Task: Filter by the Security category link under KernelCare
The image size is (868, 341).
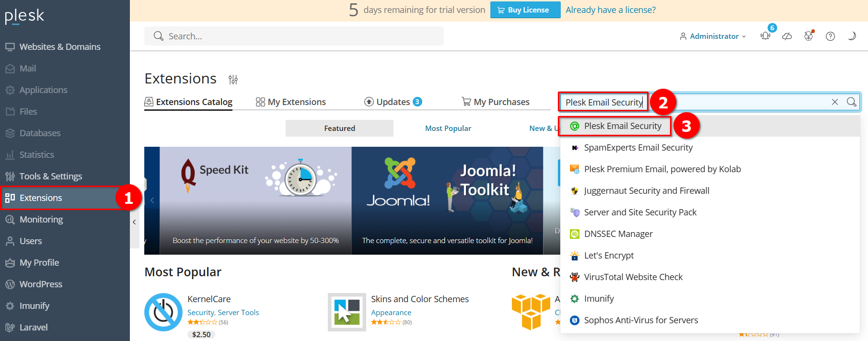Action: click(201, 312)
